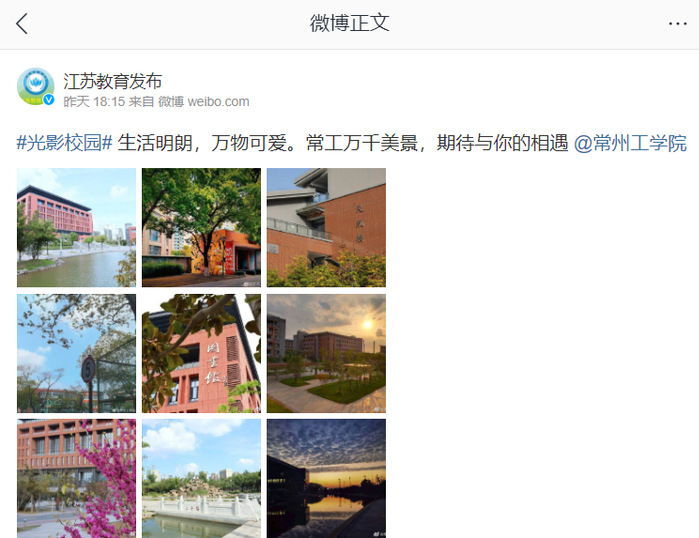
Task: Open the #光影校园# hashtag topic
Action: (x=64, y=143)
